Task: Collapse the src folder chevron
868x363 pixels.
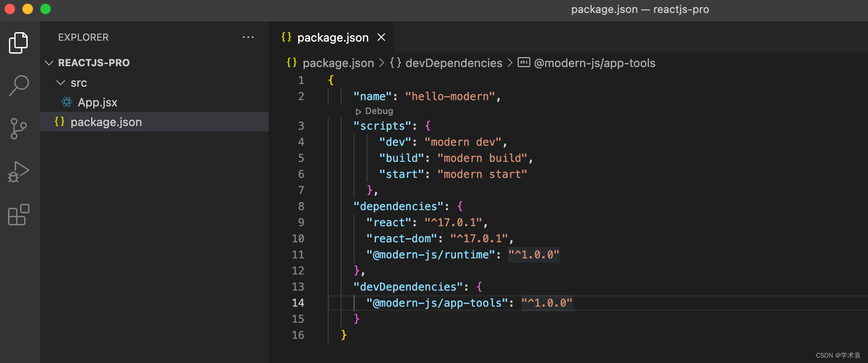Action: (61, 83)
